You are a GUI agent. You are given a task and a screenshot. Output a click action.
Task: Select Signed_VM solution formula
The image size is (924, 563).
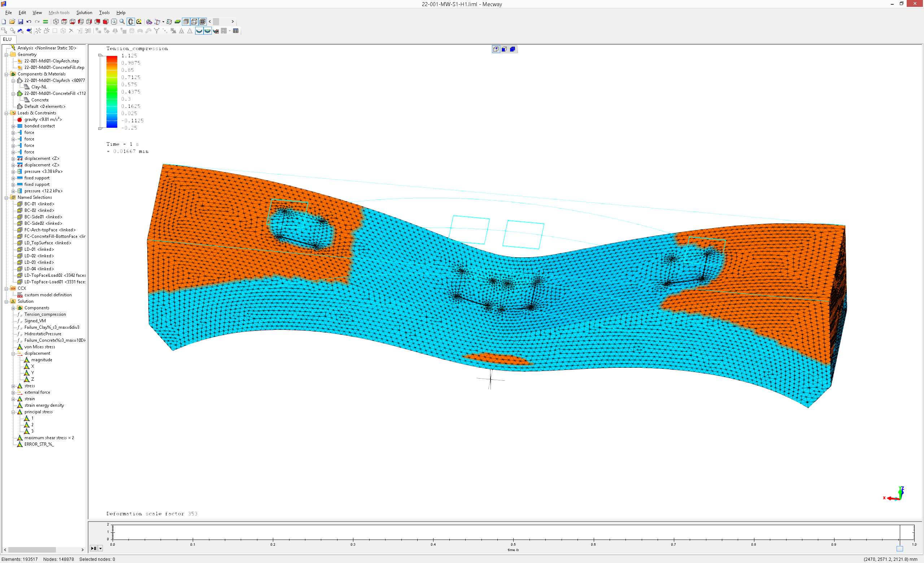tap(35, 321)
